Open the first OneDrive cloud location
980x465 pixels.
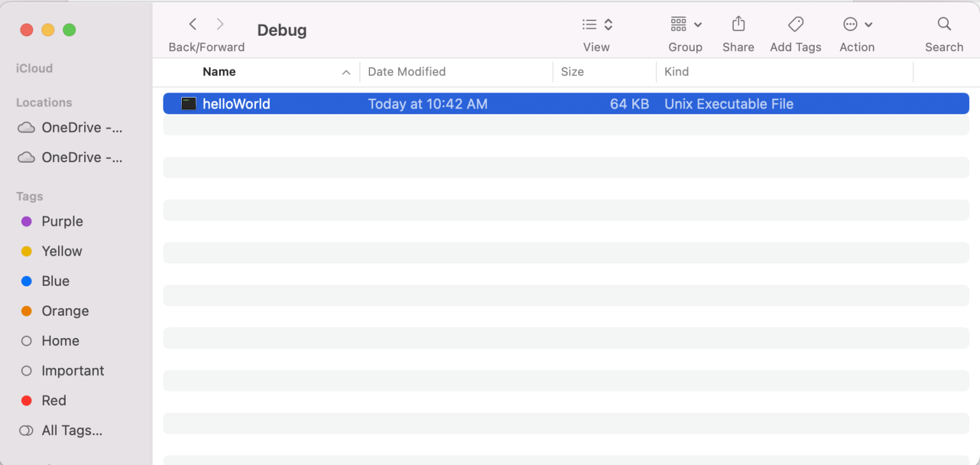click(70, 128)
